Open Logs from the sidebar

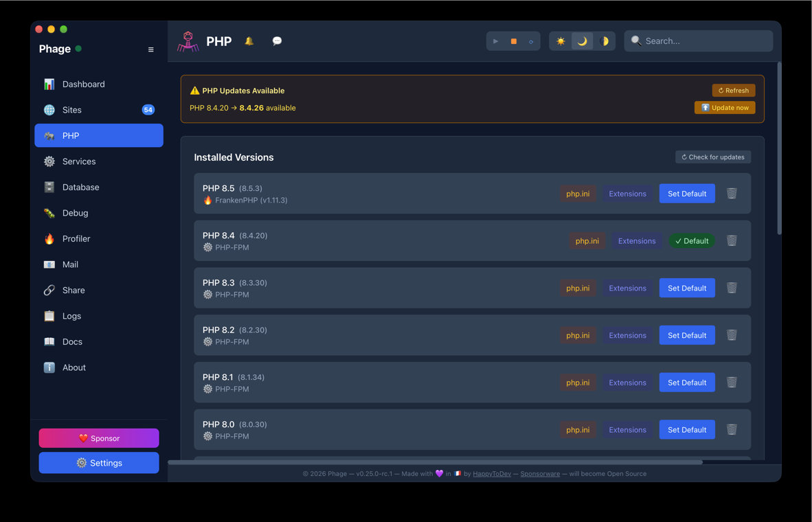click(99, 316)
